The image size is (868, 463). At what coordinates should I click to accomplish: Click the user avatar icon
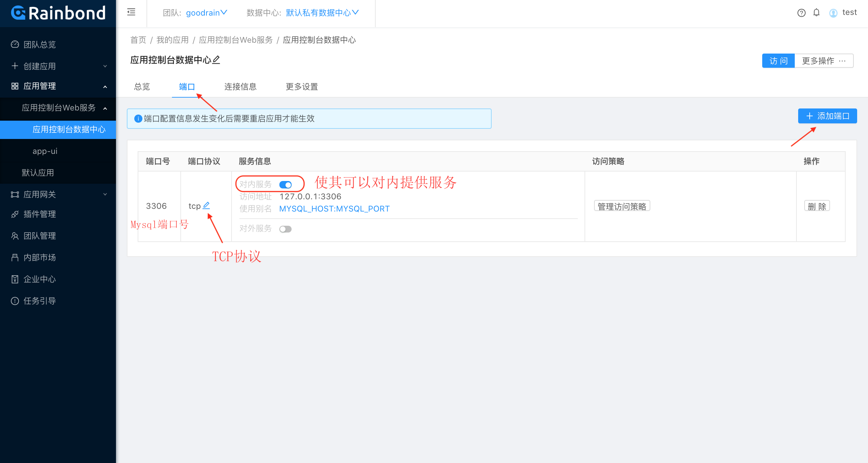coord(833,13)
